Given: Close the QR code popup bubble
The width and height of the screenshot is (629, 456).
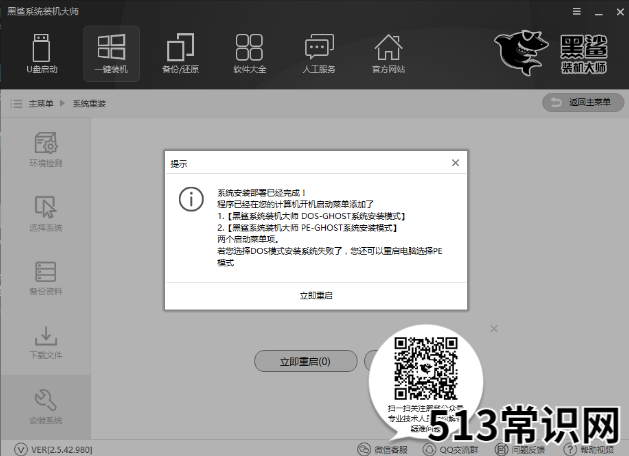Looking at the screenshot, I should (494, 329).
